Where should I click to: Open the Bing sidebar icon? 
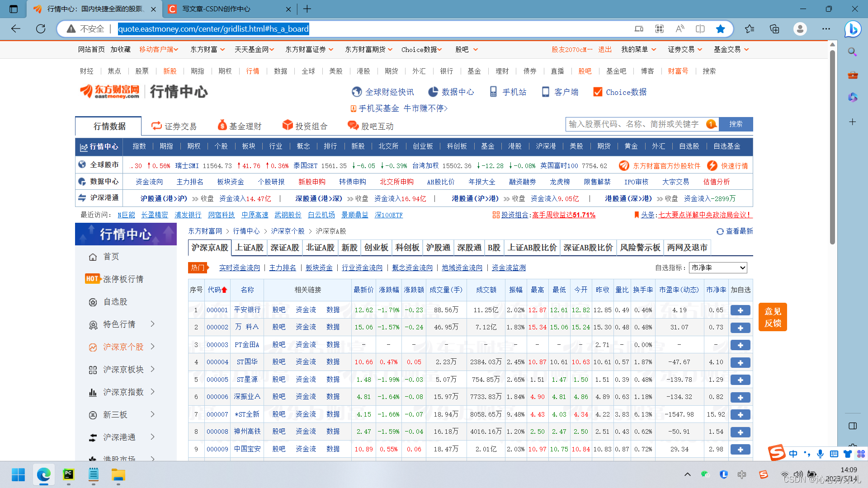853,29
